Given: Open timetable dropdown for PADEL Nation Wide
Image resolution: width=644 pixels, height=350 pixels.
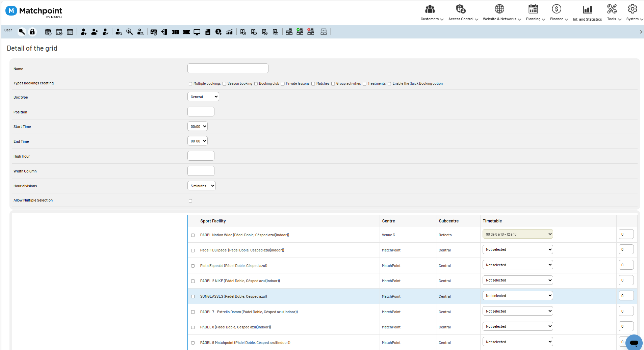Looking at the screenshot, I should [518, 234].
